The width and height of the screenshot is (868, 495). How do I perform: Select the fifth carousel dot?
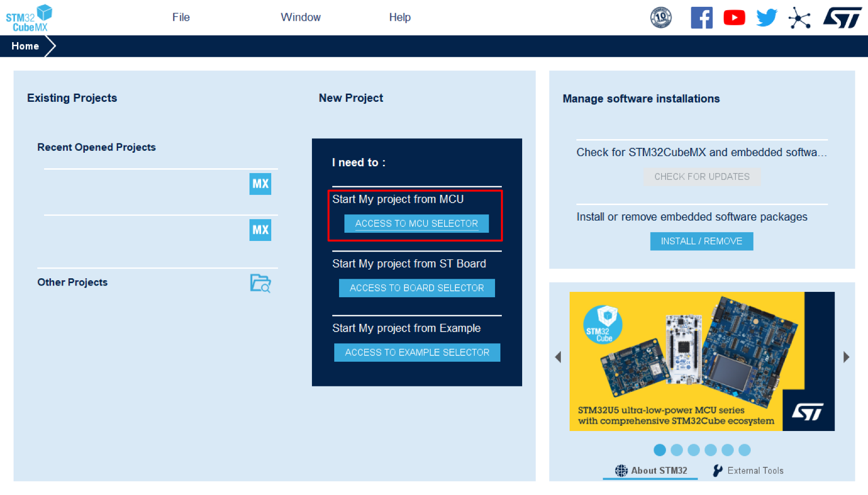(728, 450)
